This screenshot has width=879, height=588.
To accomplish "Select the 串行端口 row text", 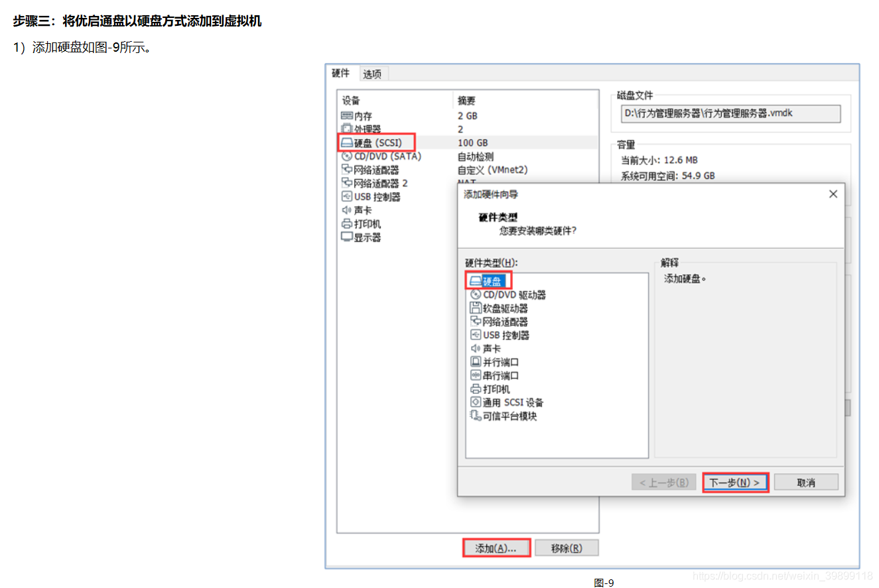I will [x=501, y=375].
